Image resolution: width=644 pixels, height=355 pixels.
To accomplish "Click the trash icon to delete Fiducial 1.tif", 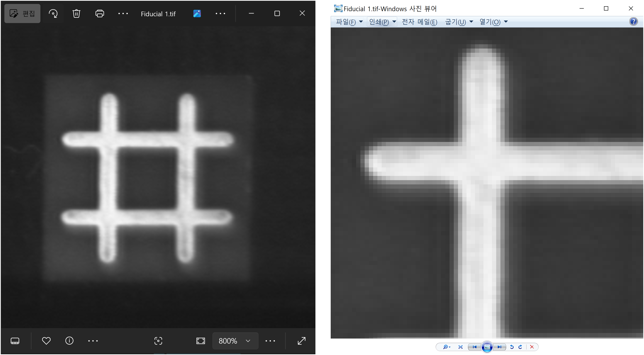I will [76, 14].
